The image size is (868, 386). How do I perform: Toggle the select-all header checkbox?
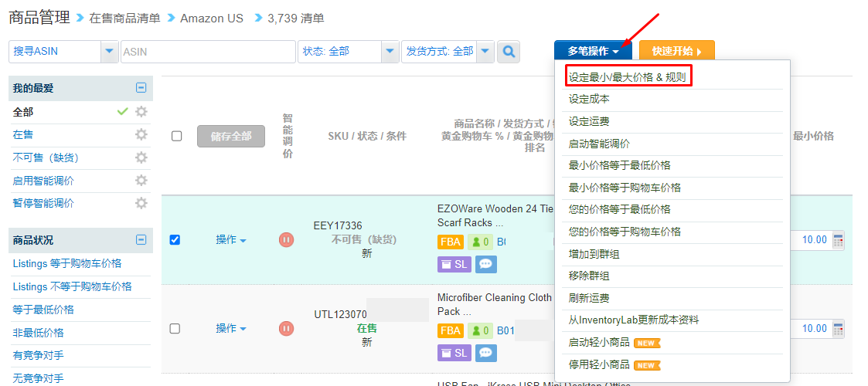[176, 136]
